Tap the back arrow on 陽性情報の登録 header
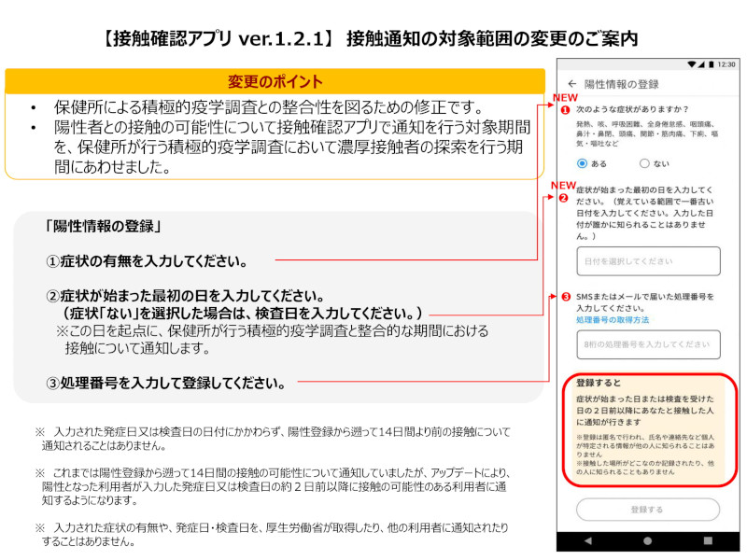 [571, 84]
